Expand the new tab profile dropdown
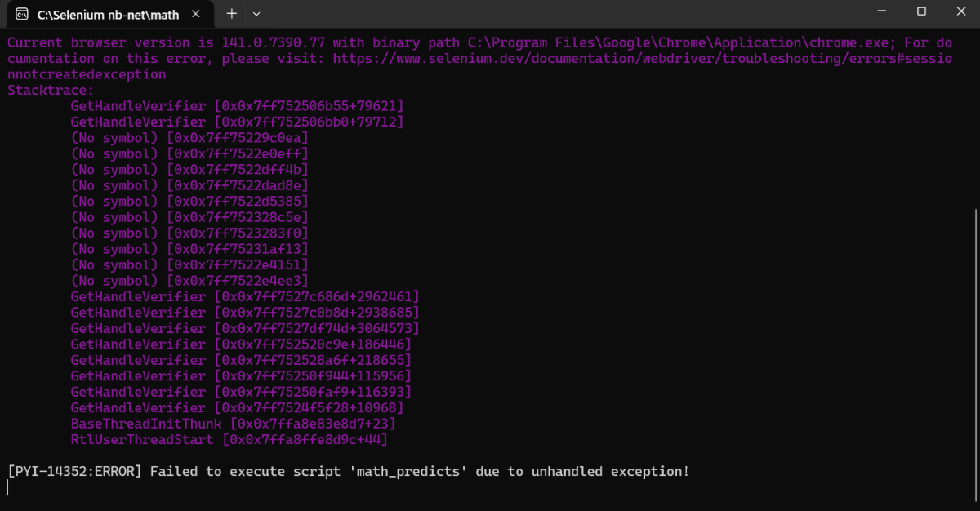This screenshot has height=511, width=980. [x=256, y=13]
